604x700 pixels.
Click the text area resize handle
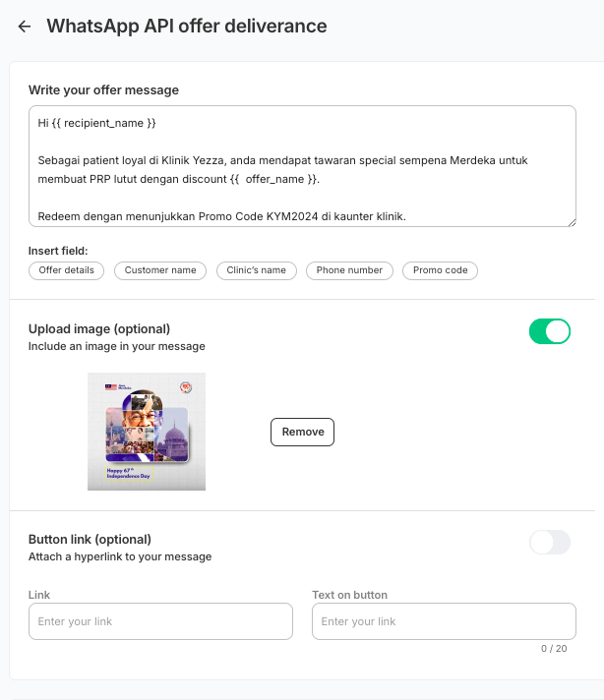(571, 221)
